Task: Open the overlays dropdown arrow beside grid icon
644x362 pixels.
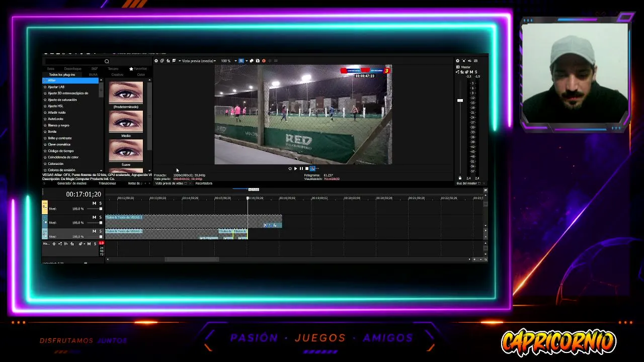Action: (246, 61)
